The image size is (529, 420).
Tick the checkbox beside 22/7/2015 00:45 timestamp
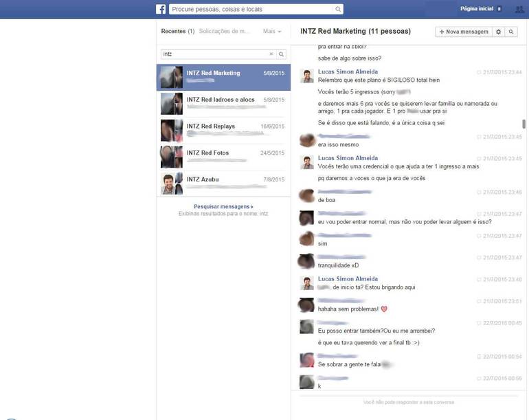pos(479,323)
